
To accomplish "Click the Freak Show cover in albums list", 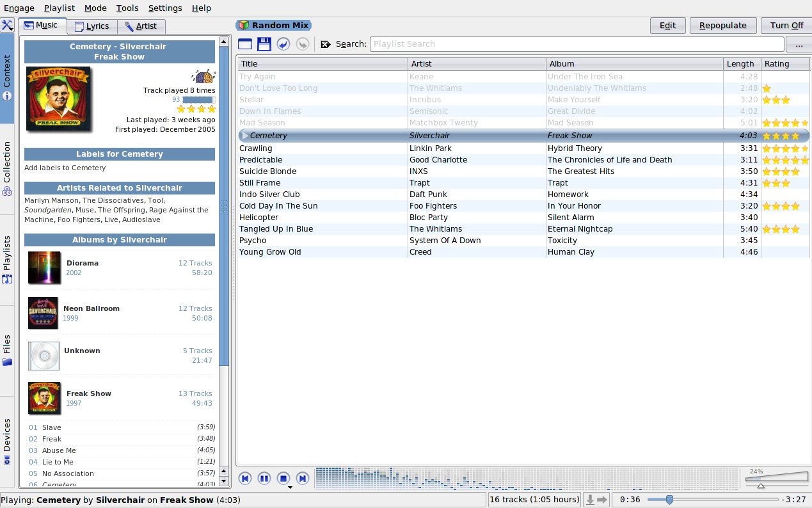I will tap(44, 398).
